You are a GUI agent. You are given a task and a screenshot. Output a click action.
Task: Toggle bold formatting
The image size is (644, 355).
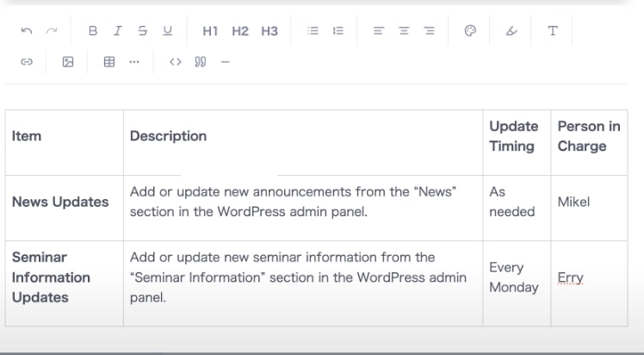(93, 31)
